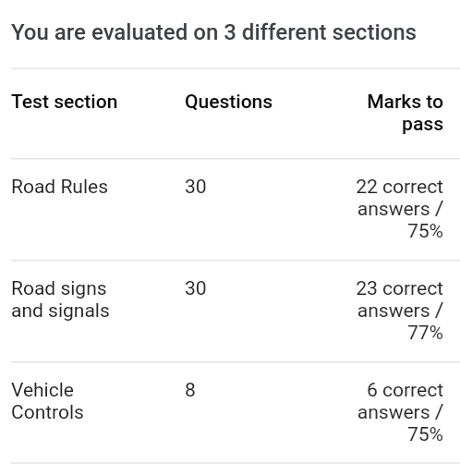Click the first 75% value under Road Rules

tap(426, 231)
